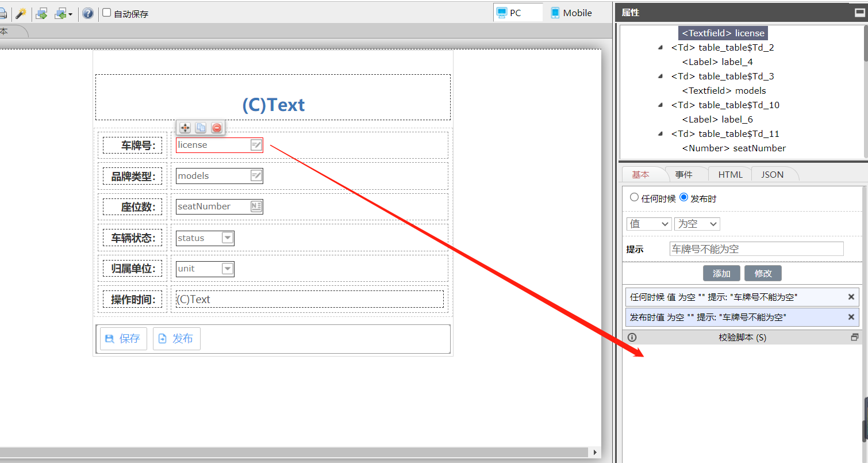Click the number icon in seatNumber field
The image size is (868, 463).
pyautogui.click(x=256, y=206)
